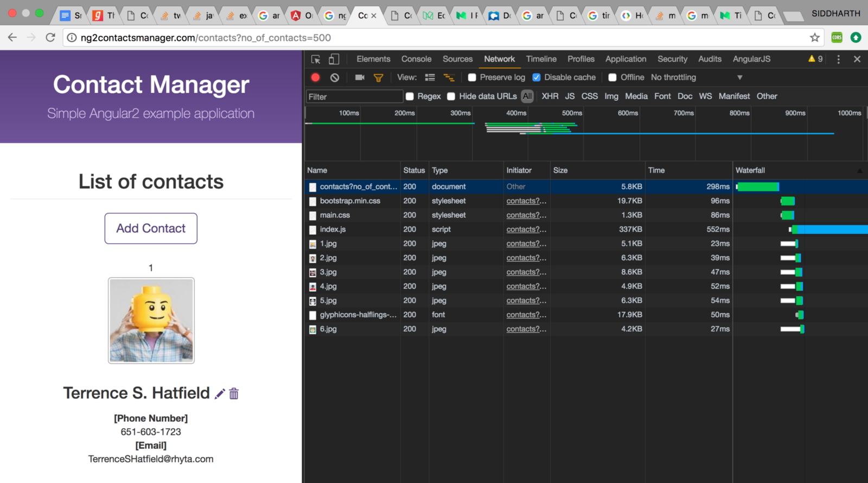
Task: Open the Sources tab
Action: (457, 59)
